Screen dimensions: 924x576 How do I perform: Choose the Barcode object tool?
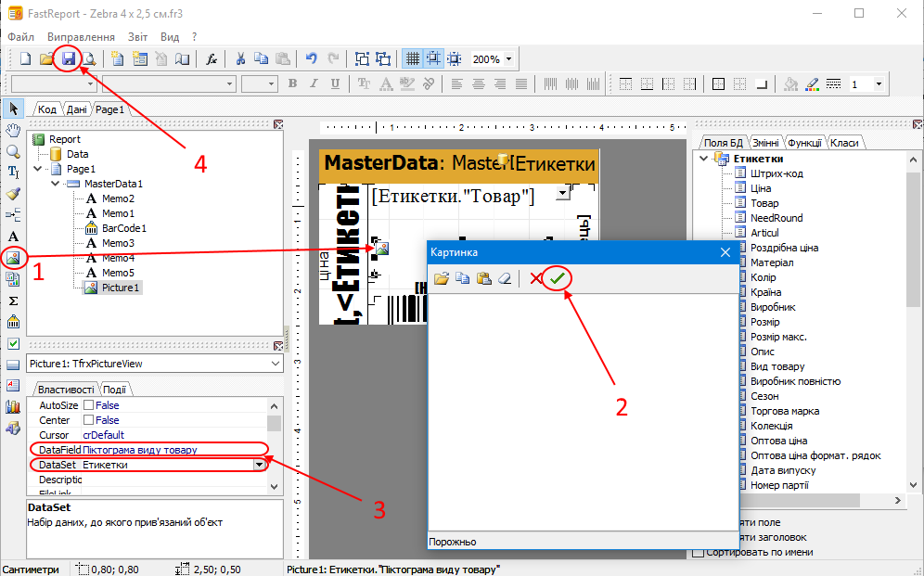pos(13,322)
